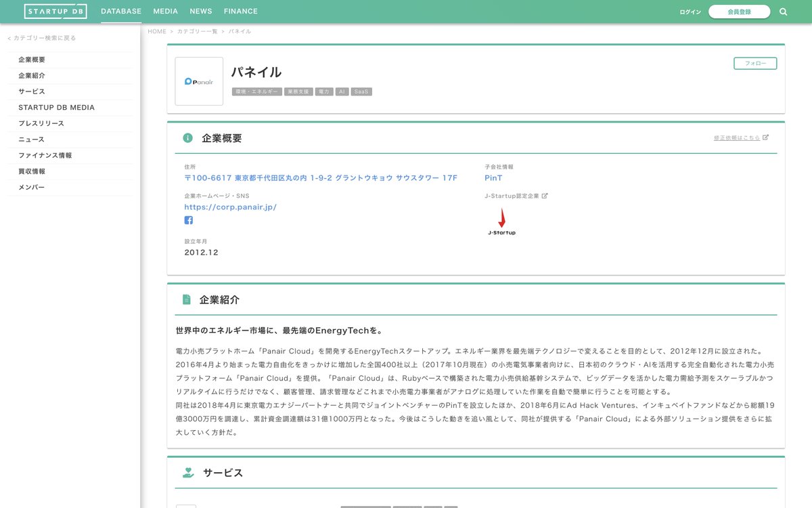Click the info icon in the 企業概要 header
Screen dimensions: 812x508
coord(187,138)
